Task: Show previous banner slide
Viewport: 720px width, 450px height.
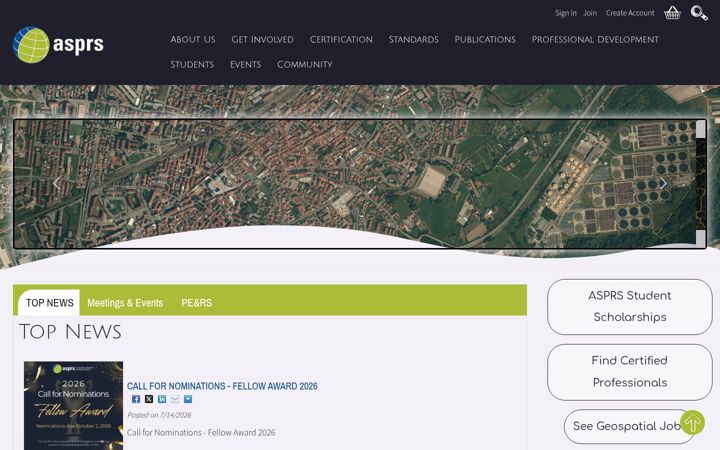Action: (x=56, y=183)
